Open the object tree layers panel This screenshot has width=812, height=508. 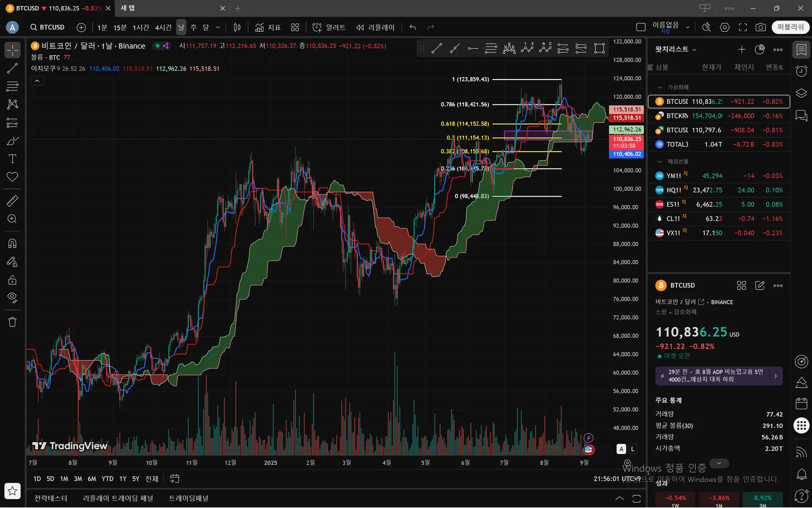[x=802, y=93]
